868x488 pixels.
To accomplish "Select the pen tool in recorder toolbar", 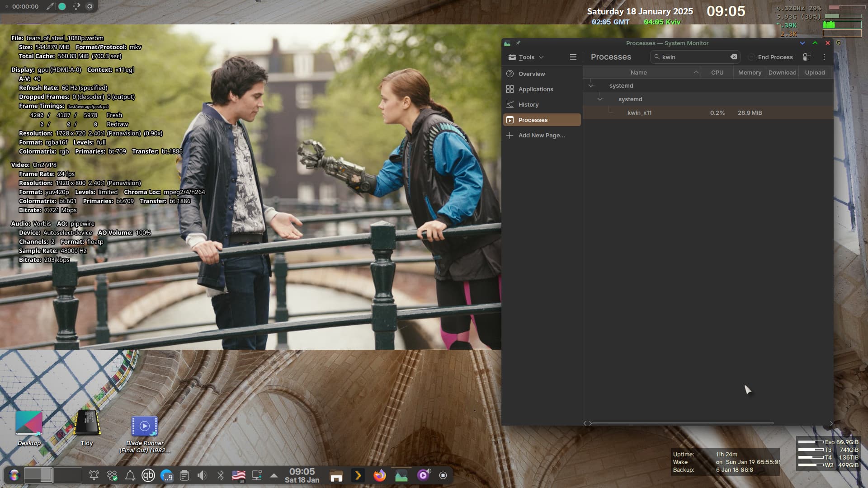I will point(50,6).
